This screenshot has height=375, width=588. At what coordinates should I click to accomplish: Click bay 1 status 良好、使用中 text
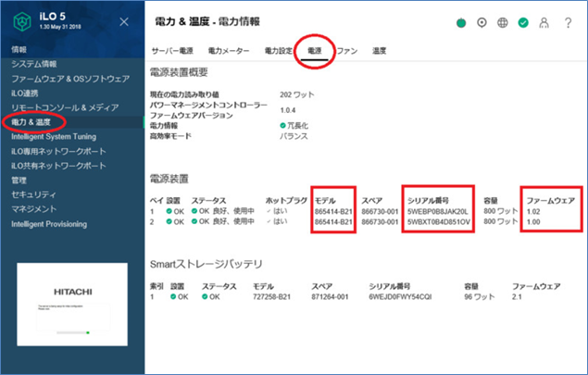pyautogui.click(x=233, y=211)
